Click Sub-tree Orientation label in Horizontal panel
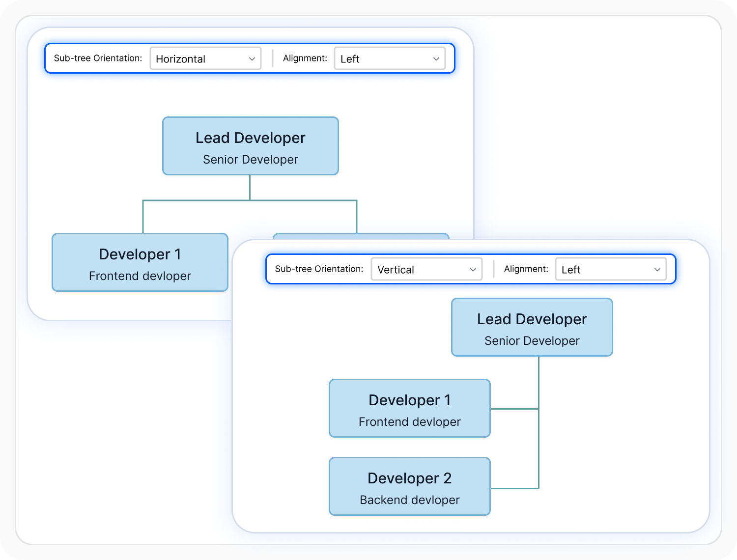 pyautogui.click(x=98, y=58)
